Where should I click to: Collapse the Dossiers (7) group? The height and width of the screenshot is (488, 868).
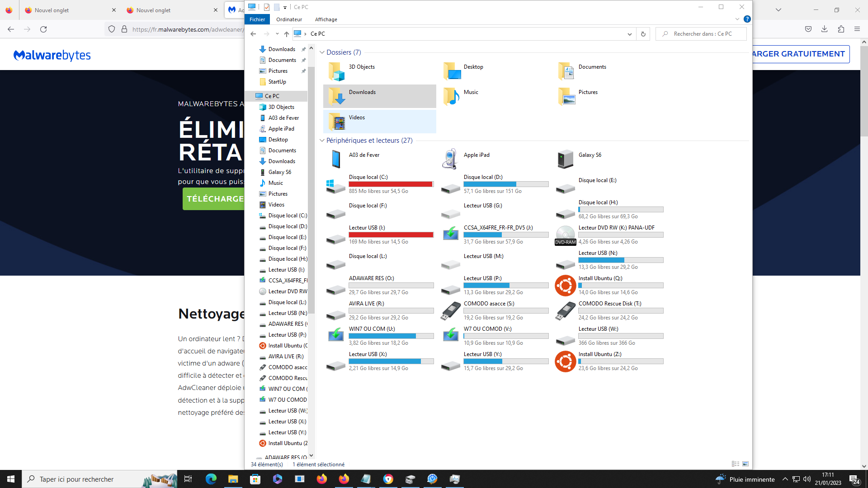click(322, 52)
